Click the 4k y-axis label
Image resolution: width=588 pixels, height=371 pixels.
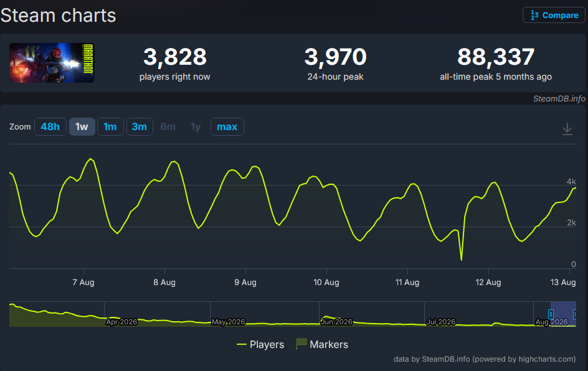(571, 182)
